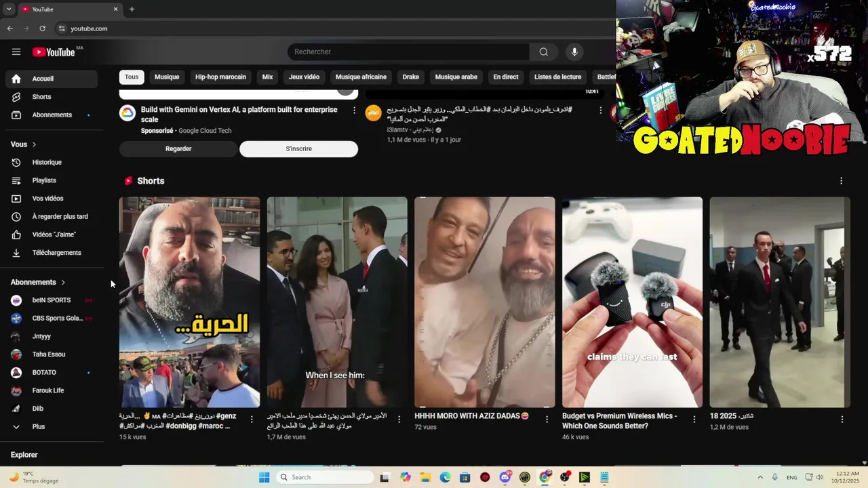Viewport: 868px width, 488px height.
Task: Open the YouTube hamburger guide menu
Action: (16, 52)
